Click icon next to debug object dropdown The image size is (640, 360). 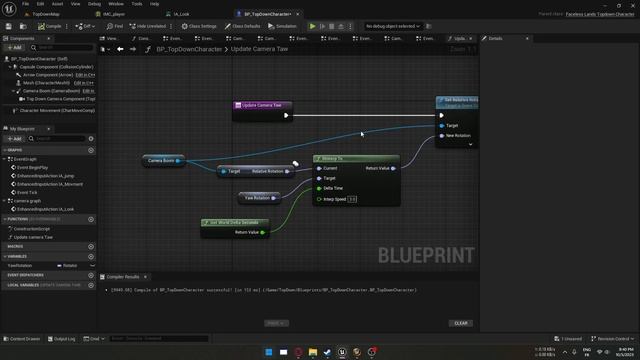pos(429,26)
